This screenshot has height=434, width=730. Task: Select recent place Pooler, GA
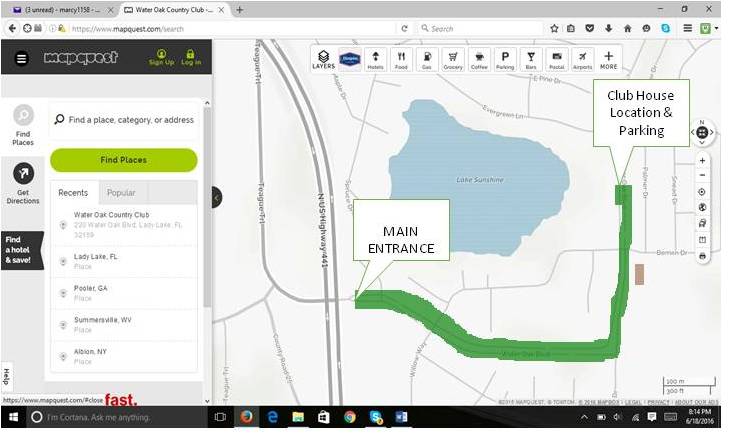(x=124, y=293)
